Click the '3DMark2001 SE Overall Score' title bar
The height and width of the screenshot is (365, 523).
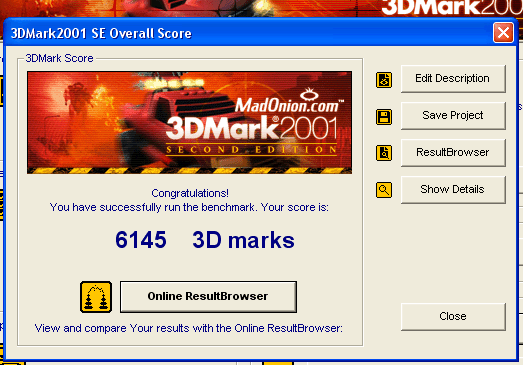coord(101,33)
